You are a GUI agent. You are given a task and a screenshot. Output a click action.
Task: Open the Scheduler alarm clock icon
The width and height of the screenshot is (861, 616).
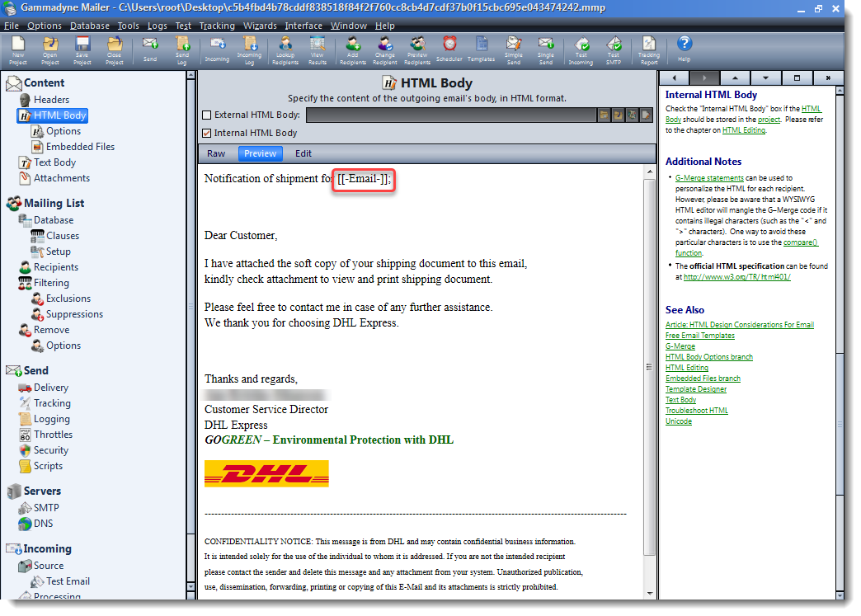[x=449, y=49]
